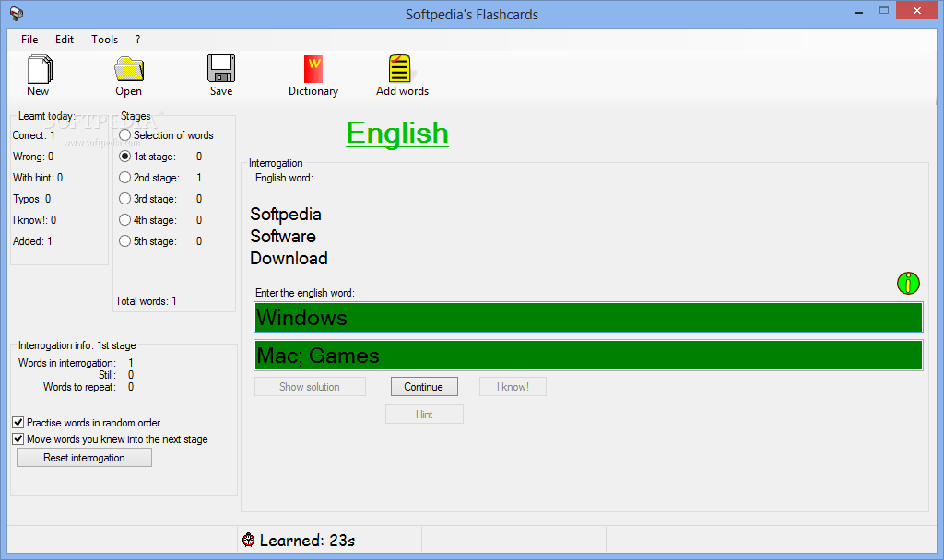This screenshot has width=944, height=560.
Task: Select the 'Selection of words' radio button
Action: (x=124, y=135)
